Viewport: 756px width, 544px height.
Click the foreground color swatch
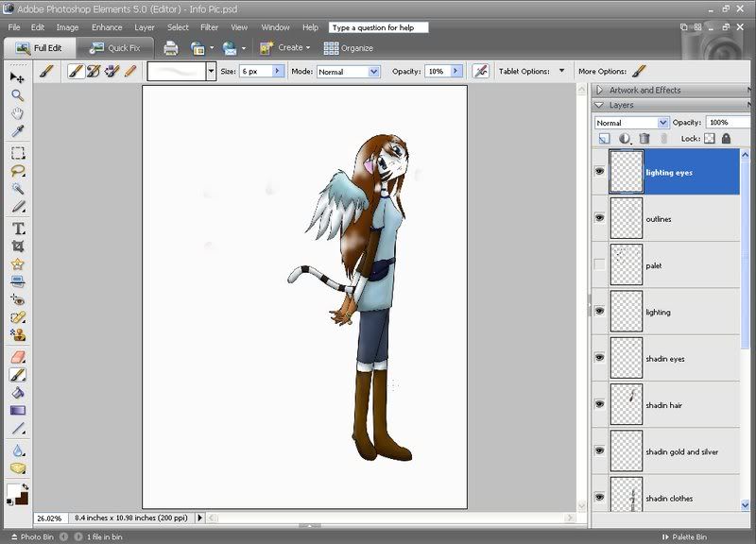click(x=12, y=490)
